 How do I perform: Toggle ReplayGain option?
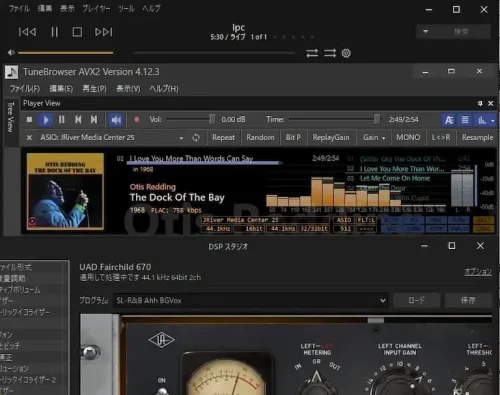[331, 137]
